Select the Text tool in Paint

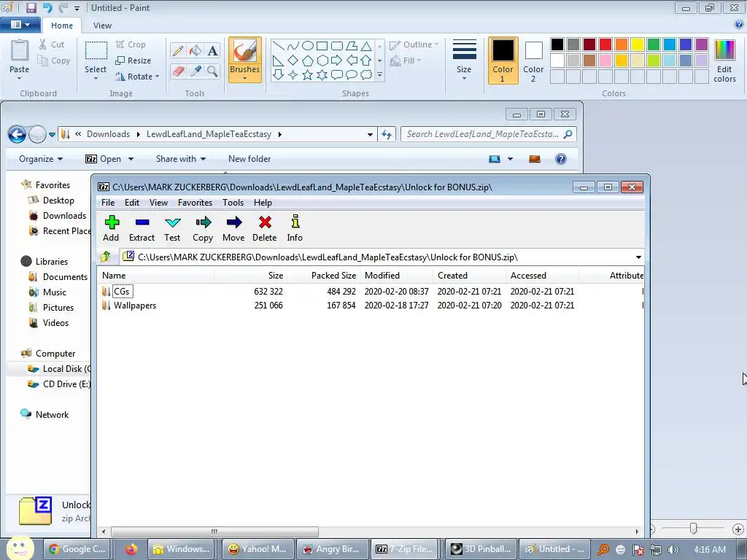pyautogui.click(x=212, y=50)
